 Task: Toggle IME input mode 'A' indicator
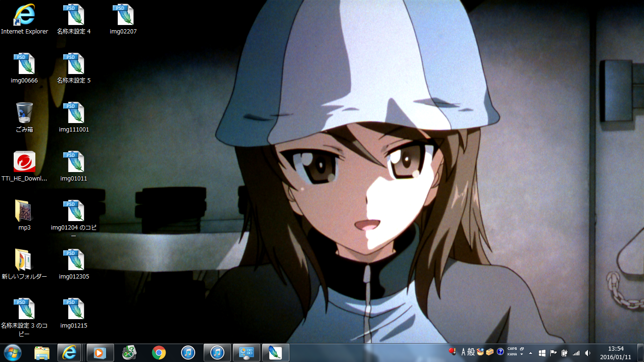(x=463, y=352)
